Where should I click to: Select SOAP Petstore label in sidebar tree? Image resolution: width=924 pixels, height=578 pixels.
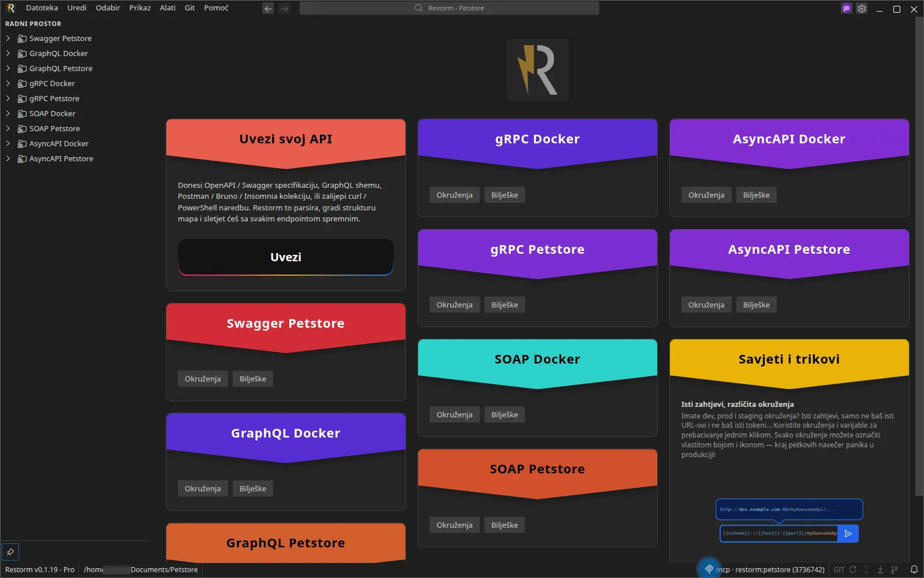point(55,129)
